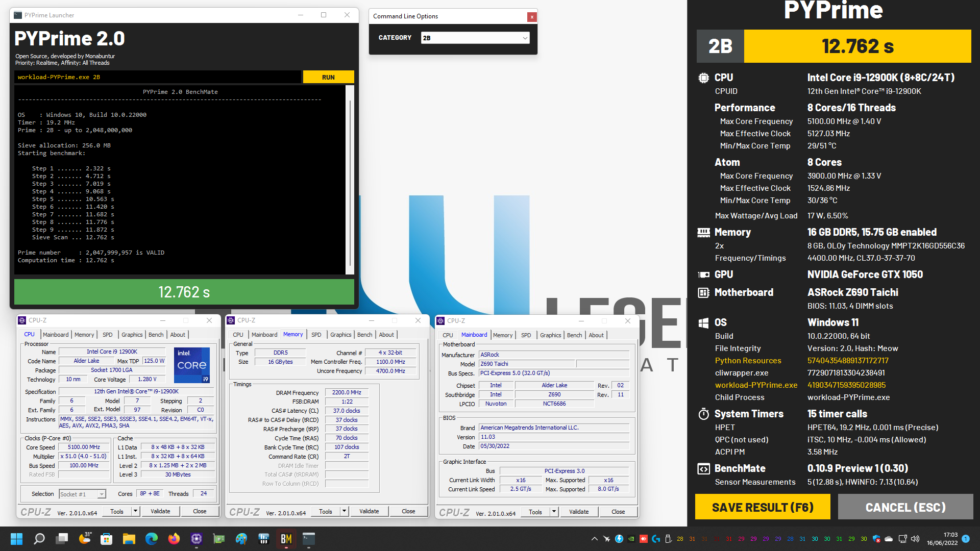Switch to BenchMate (BM) taskbar icon
This screenshot has height=551, width=980.
point(286,539)
